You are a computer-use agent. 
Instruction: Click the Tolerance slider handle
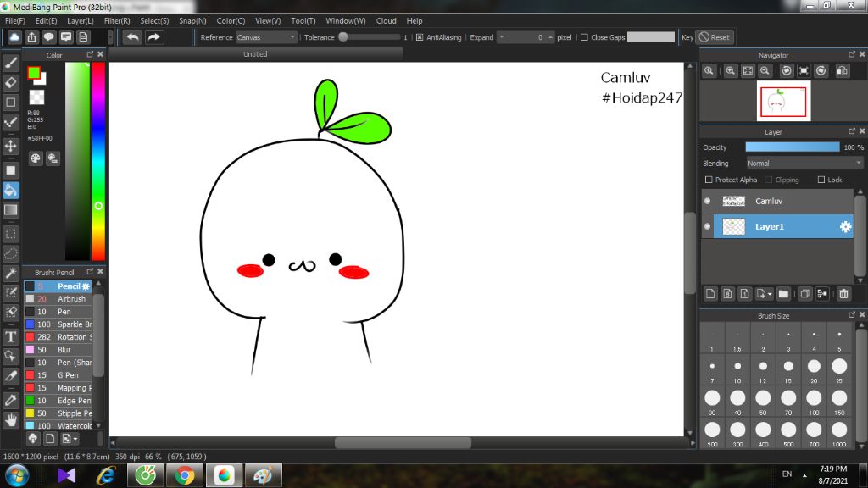[343, 37]
